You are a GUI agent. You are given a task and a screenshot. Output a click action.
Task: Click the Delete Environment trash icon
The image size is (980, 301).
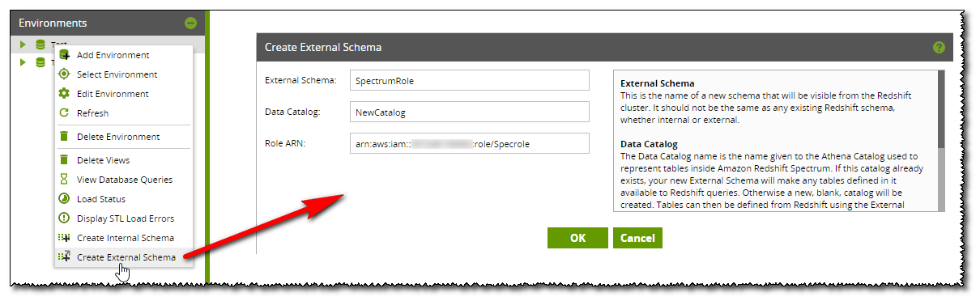64,137
